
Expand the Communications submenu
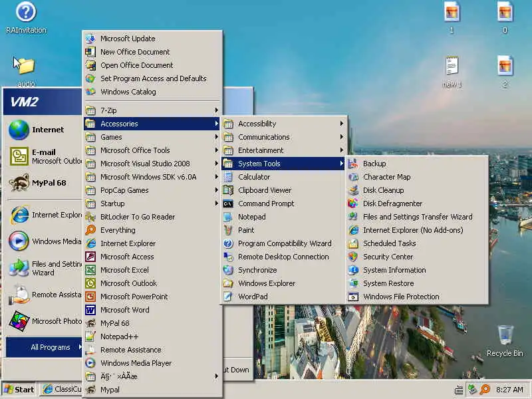[283, 137]
